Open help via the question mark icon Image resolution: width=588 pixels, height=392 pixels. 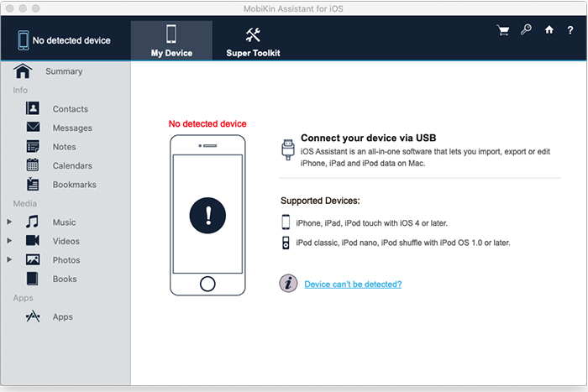coord(570,30)
